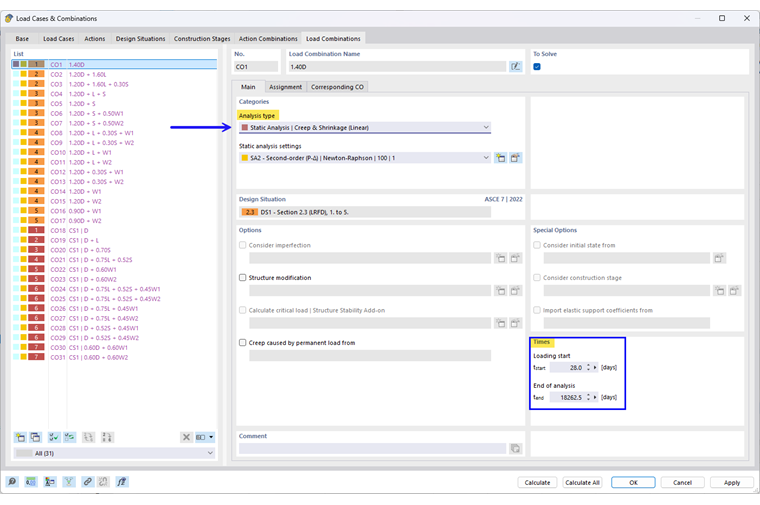The height and width of the screenshot is (505, 760).
Task: Click the Comment input field
Action: [372, 449]
